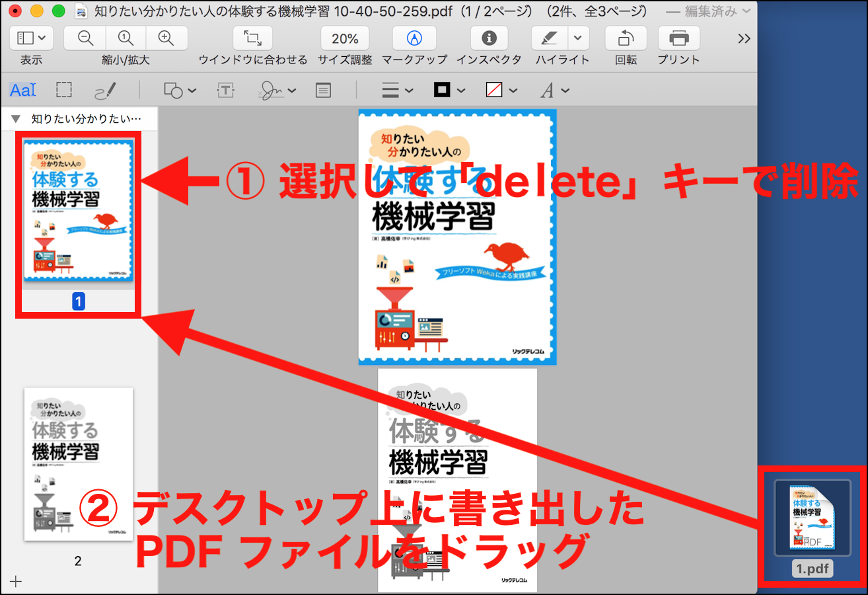Viewport: 868px width, 595px height.
Task: Select the page 2 thumbnail in sidebar
Action: [x=78, y=464]
